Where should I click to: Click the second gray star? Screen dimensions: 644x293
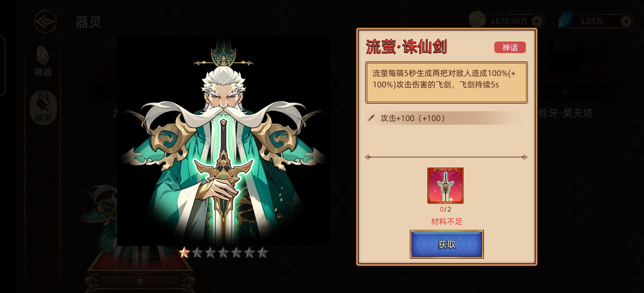coord(210,252)
